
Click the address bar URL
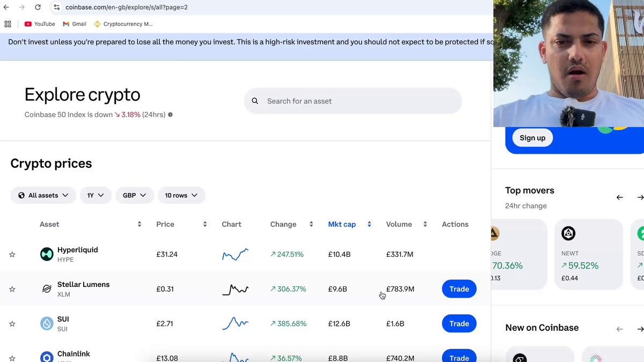click(126, 8)
